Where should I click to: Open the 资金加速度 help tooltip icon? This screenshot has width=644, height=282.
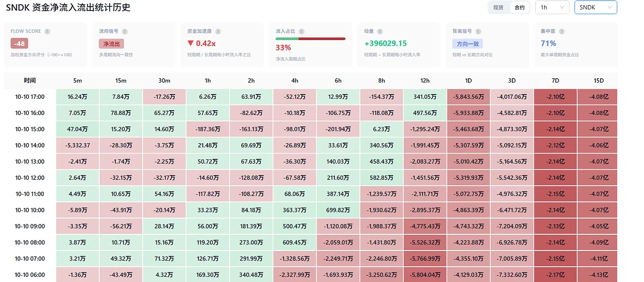click(x=218, y=31)
